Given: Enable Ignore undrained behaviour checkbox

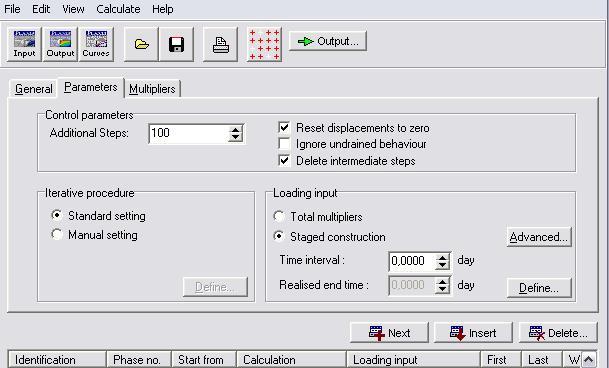Looking at the screenshot, I should pos(284,144).
